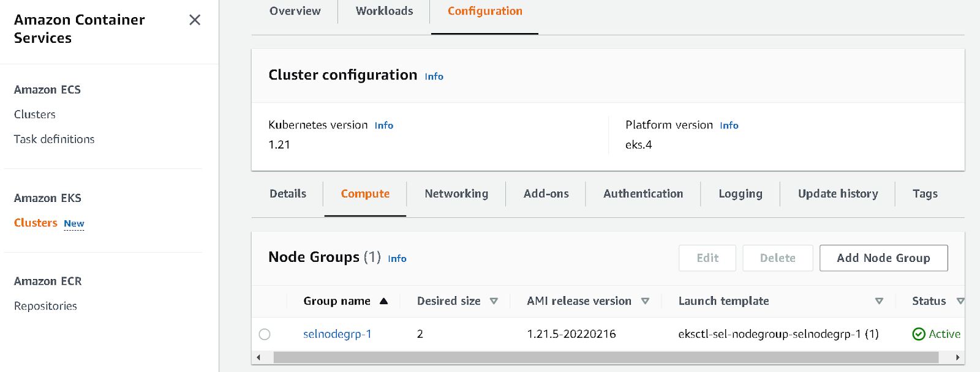Select the selnodegrp-1 radio button
980x372 pixels.
pyautogui.click(x=265, y=334)
